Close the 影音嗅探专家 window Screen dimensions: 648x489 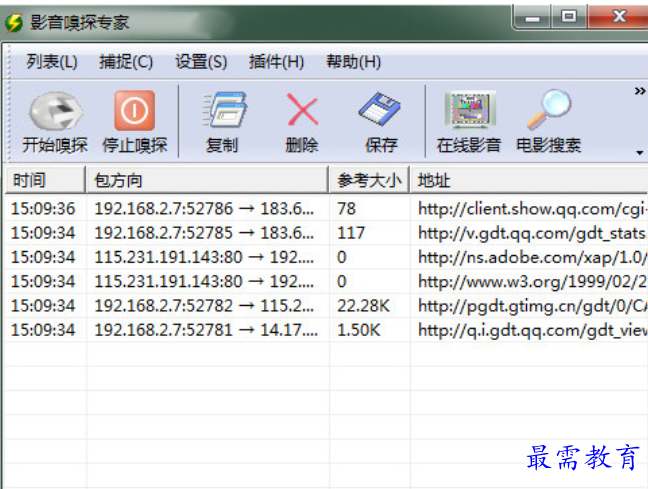tap(618, 17)
